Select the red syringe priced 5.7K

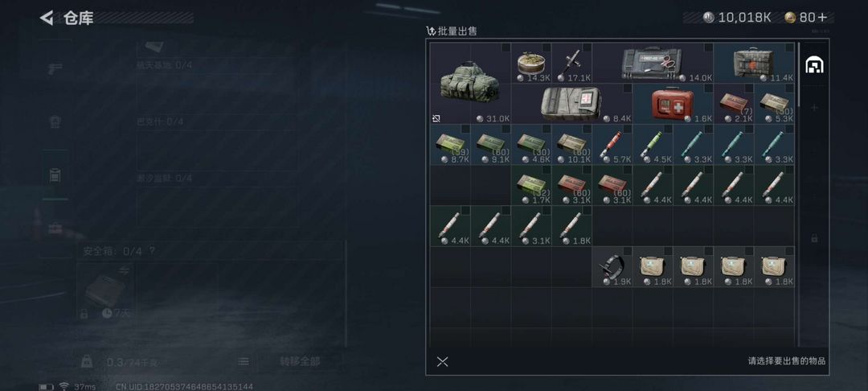click(x=612, y=145)
